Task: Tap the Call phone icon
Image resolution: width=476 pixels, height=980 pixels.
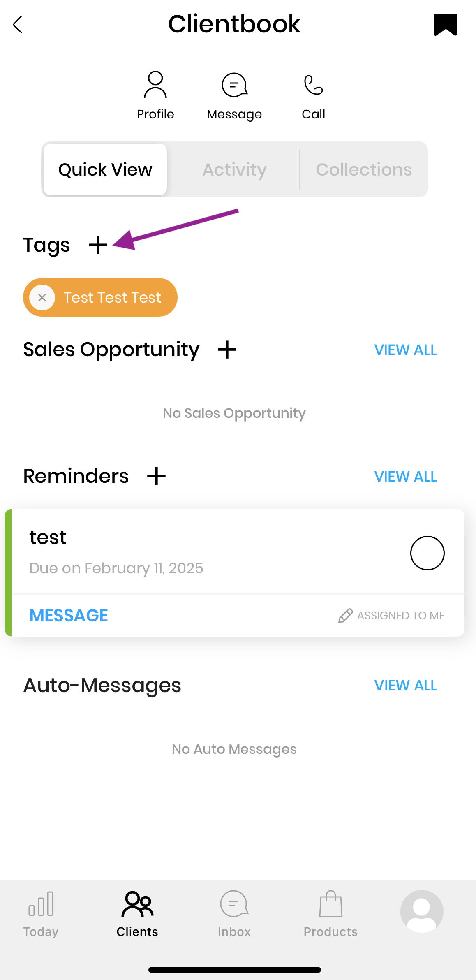Action: tap(313, 85)
